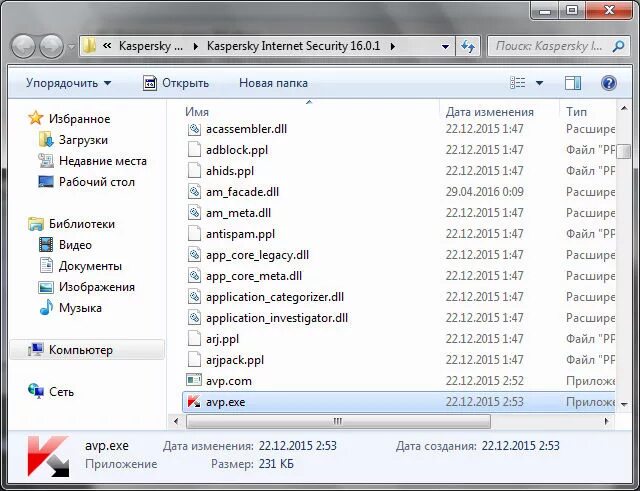This screenshot has height=491, width=640.
Task: Expand arrow after Kaspersky ... breadcrumb
Action: point(196,46)
